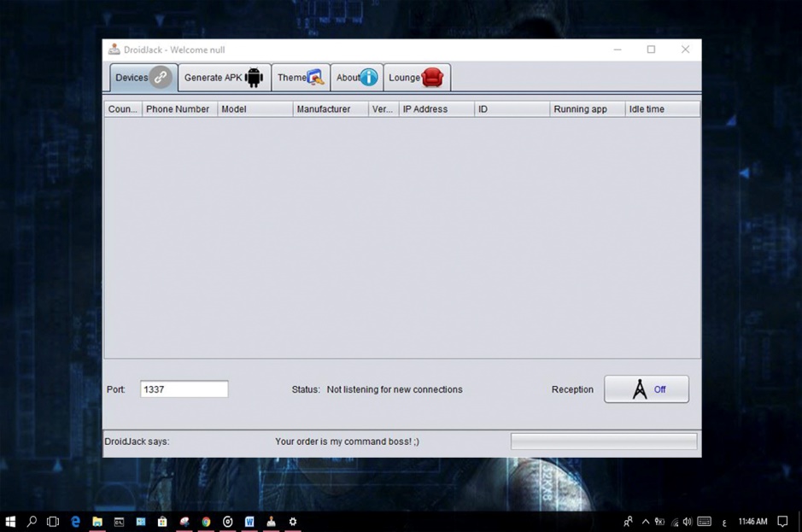Open the blue window taskbar icon next to Command Prompt
Image resolution: width=802 pixels, height=532 pixels.
click(x=141, y=521)
